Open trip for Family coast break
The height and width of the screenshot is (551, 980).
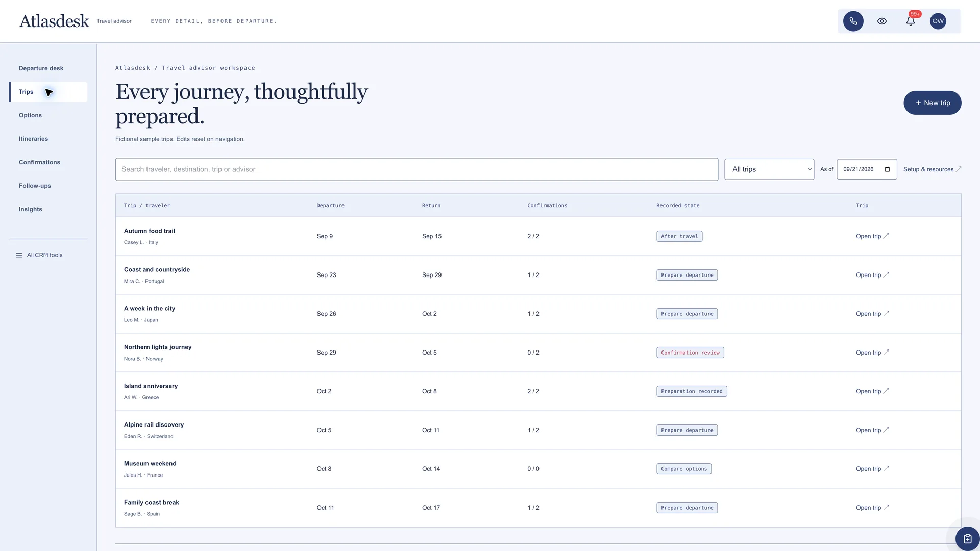[872, 508]
